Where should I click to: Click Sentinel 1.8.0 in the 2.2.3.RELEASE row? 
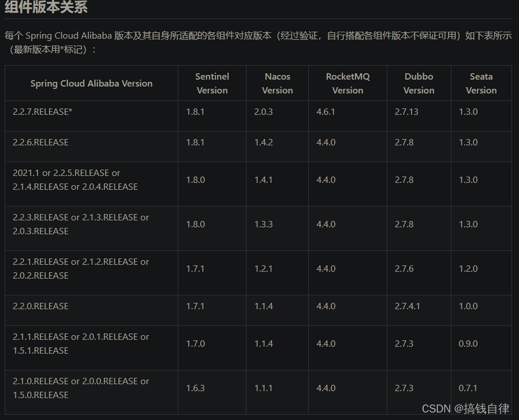(x=196, y=224)
